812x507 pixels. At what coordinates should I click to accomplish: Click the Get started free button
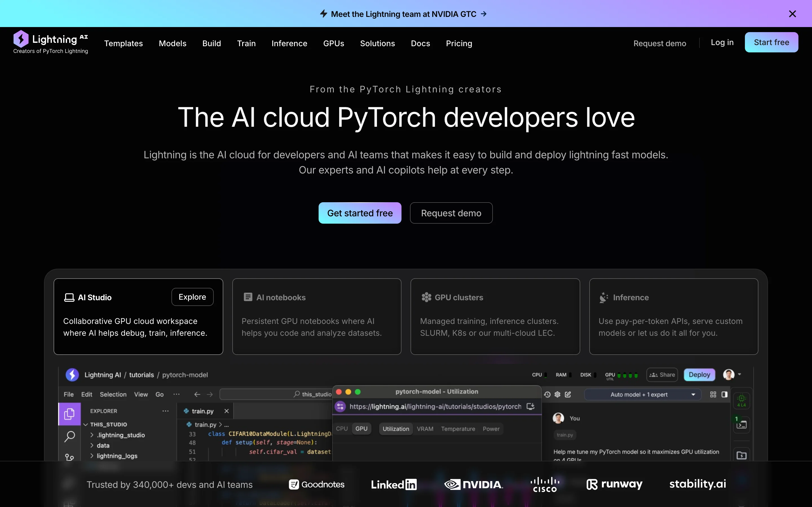click(360, 213)
